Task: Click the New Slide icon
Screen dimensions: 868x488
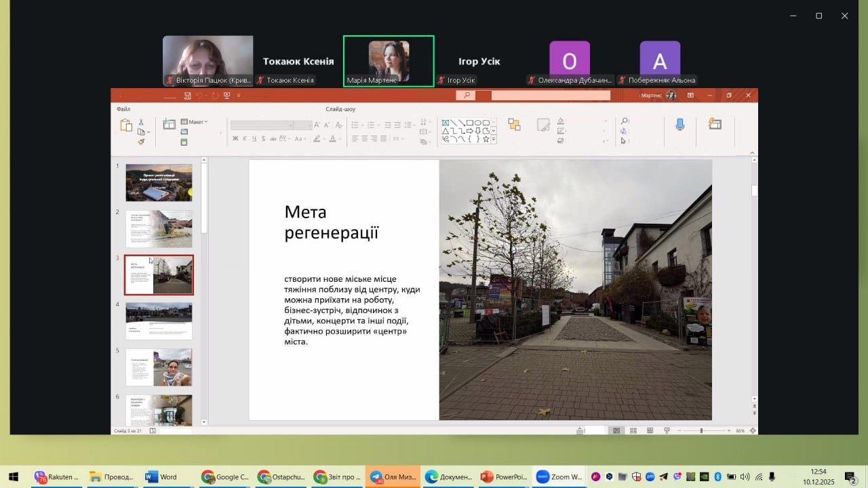Action: point(169,125)
